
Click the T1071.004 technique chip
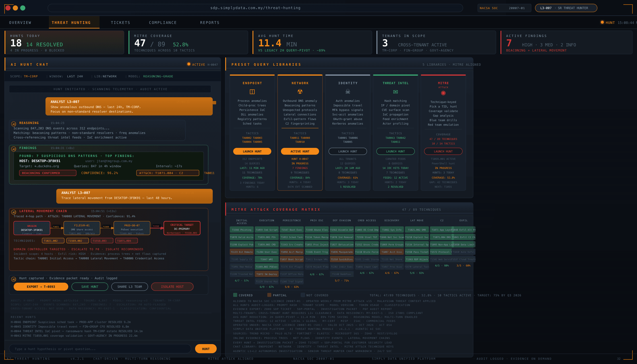pyautogui.click(x=127, y=241)
